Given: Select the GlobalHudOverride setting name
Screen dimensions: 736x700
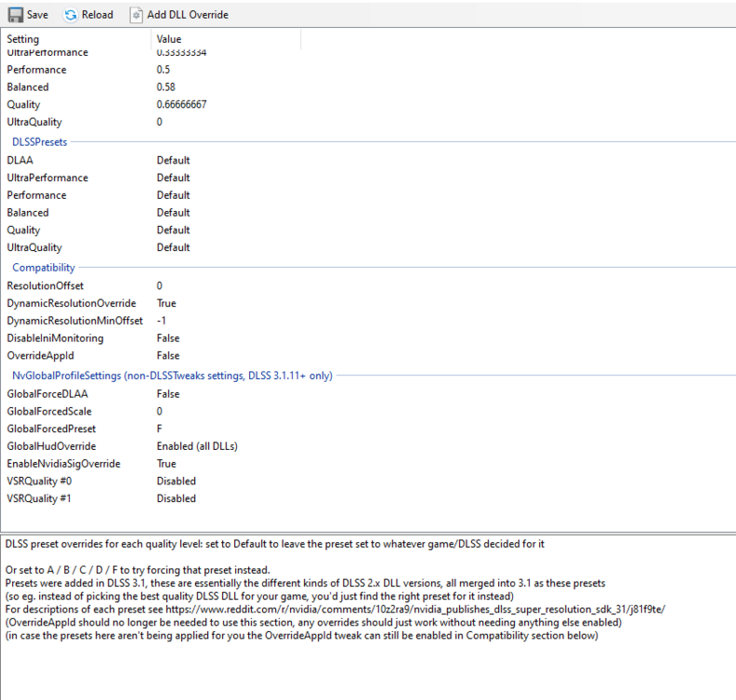Looking at the screenshot, I should [51, 446].
